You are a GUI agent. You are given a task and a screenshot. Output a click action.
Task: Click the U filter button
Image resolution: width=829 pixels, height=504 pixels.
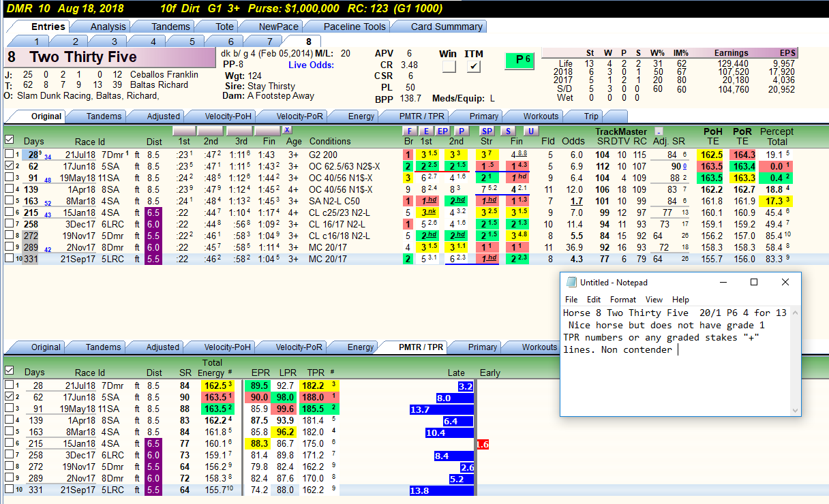[530, 131]
